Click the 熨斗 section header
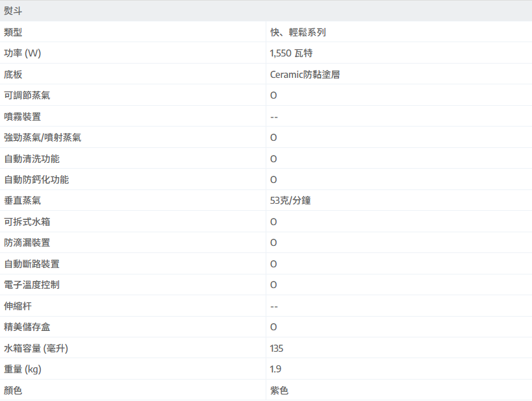532x401 pixels. (13, 11)
